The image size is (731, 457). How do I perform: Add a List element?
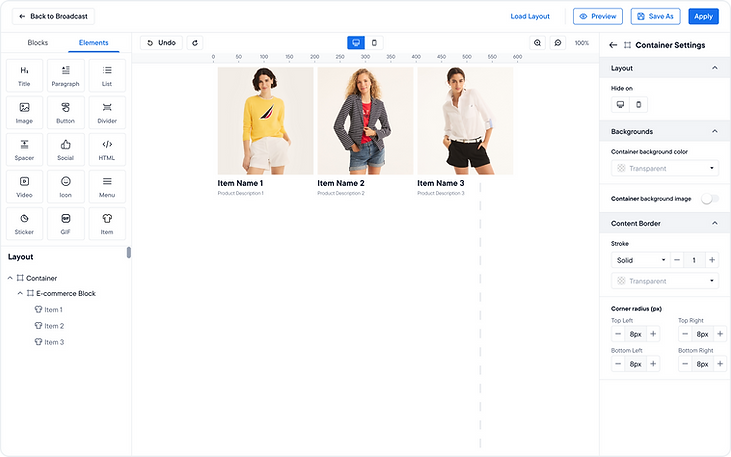pyautogui.click(x=107, y=75)
